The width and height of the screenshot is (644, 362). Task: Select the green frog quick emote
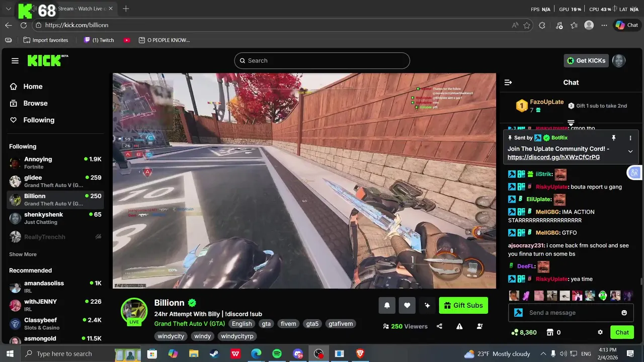click(x=602, y=296)
